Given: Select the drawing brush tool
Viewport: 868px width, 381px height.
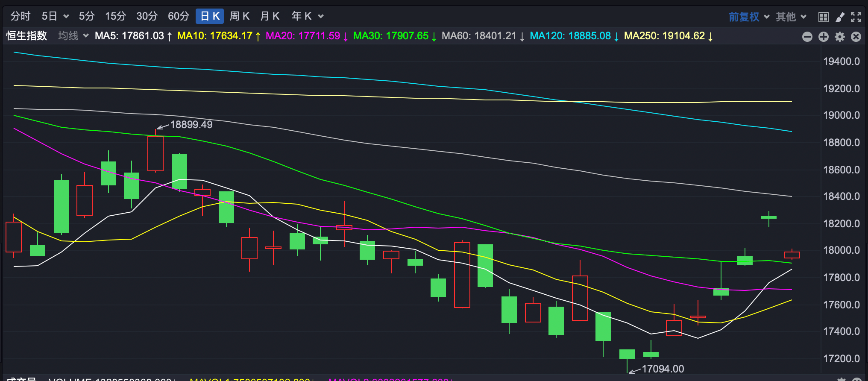Looking at the screenshot, I should 840,17.
